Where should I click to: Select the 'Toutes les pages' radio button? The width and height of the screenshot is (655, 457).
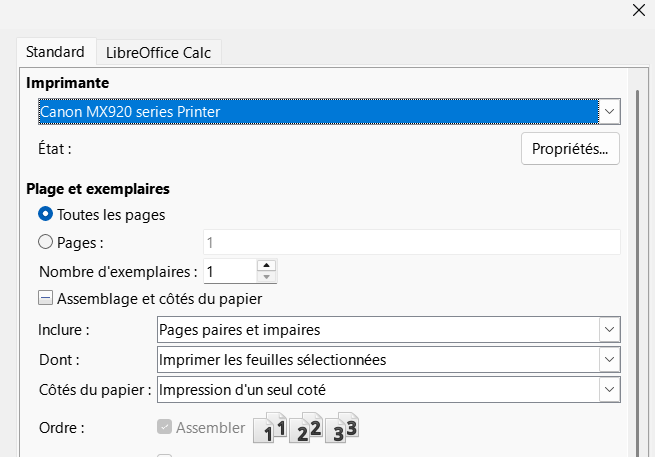tap(45, 213)
